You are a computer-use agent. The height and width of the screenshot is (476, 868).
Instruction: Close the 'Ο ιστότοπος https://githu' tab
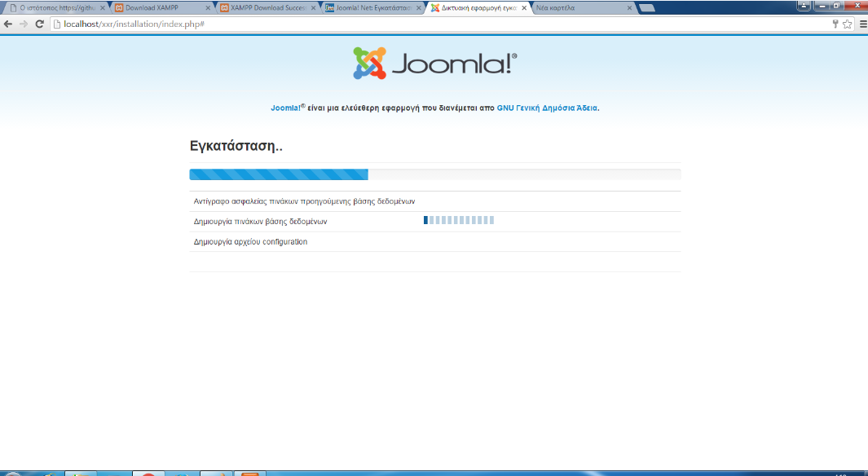pyautogui.click(x=103, y=8)
